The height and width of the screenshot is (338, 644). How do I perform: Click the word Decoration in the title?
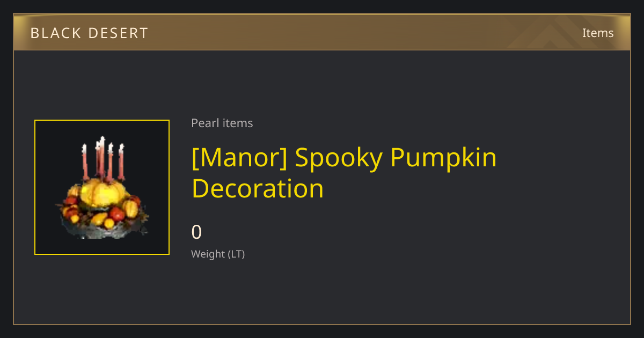258,189
